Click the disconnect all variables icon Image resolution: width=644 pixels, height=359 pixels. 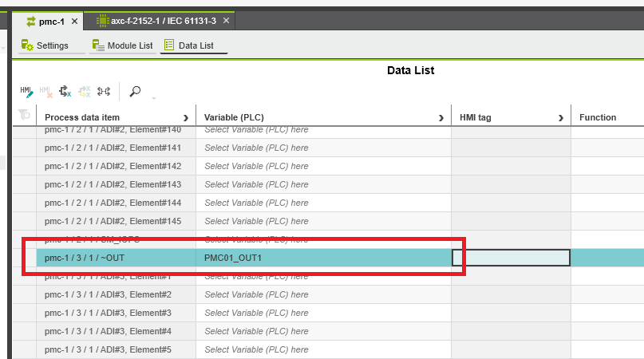point(84,92)
